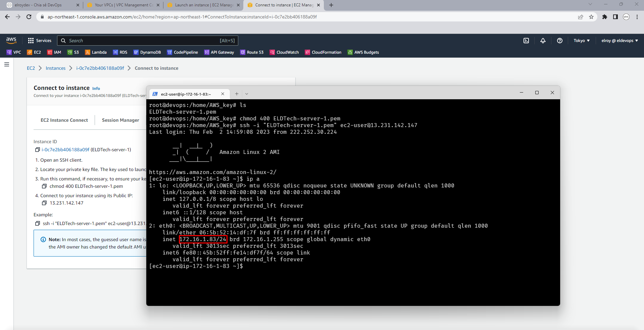Select the EC2 Instance Connect tab
This screenshot has width=644, height=330.
(64, 120)
